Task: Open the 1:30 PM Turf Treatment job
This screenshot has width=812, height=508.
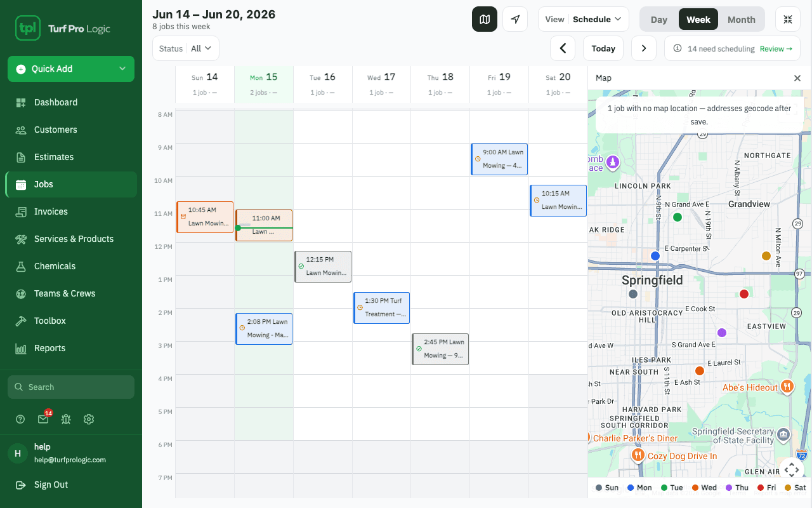Action: pyautogui.click(x=381, y=307)
